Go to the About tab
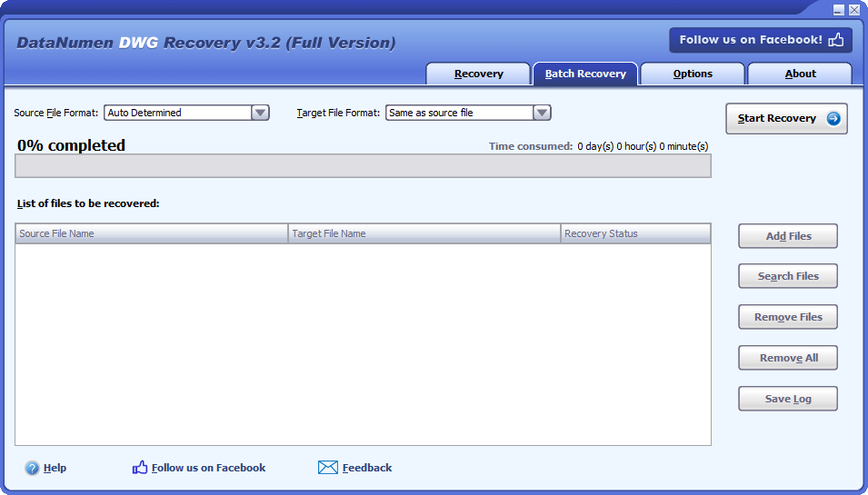Viewport: 868px width, 495px height. (800, 74)
